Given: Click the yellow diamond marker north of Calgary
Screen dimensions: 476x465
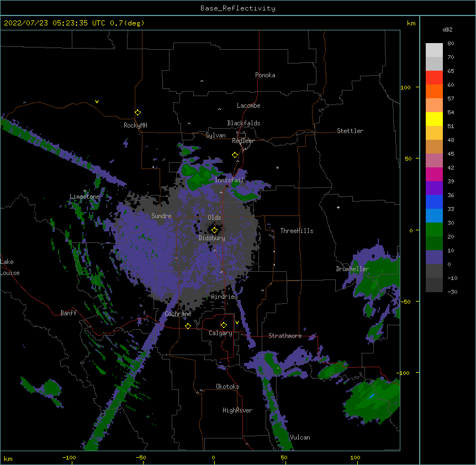Looking at the screenshot, I should tap(224, 325).
